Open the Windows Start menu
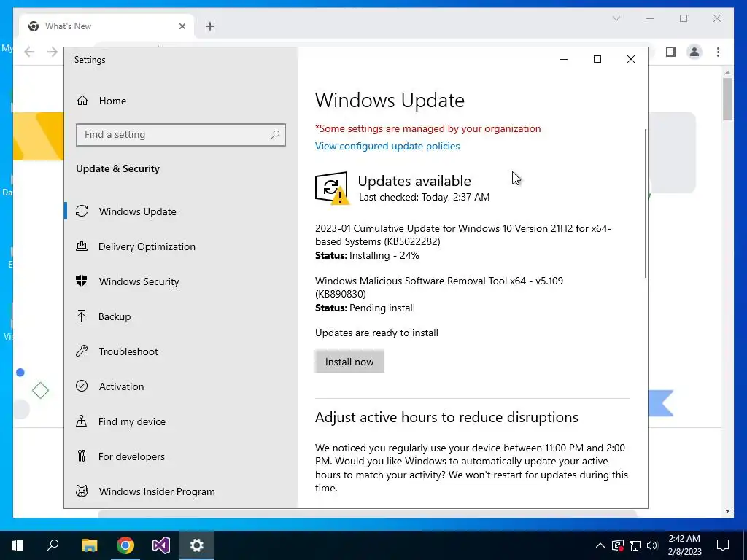The height and width of the screenshot is (560, 747). click(18, 545)
